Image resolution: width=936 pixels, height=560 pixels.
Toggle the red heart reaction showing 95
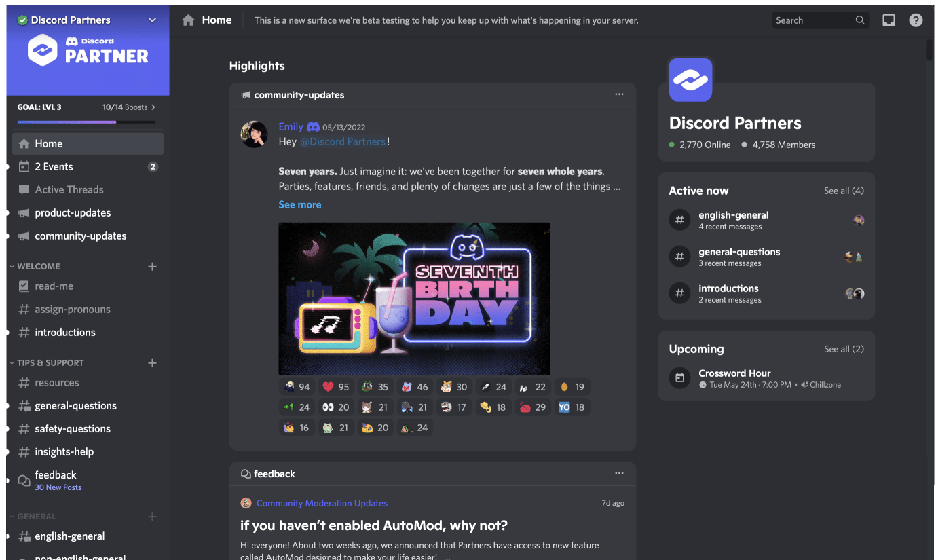[x=336, y=387]
